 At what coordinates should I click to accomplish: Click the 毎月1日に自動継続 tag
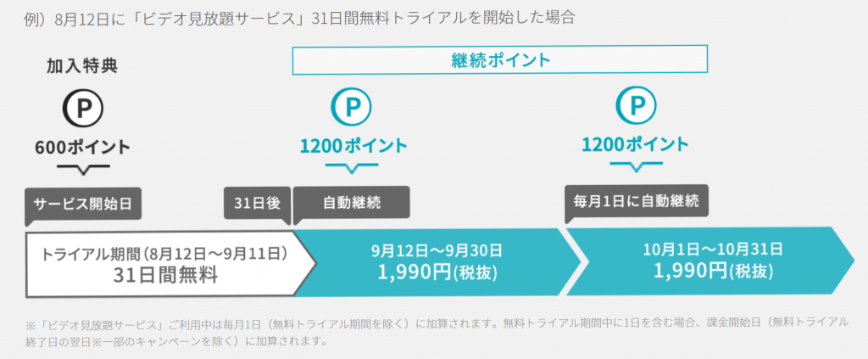click(637, 202)
